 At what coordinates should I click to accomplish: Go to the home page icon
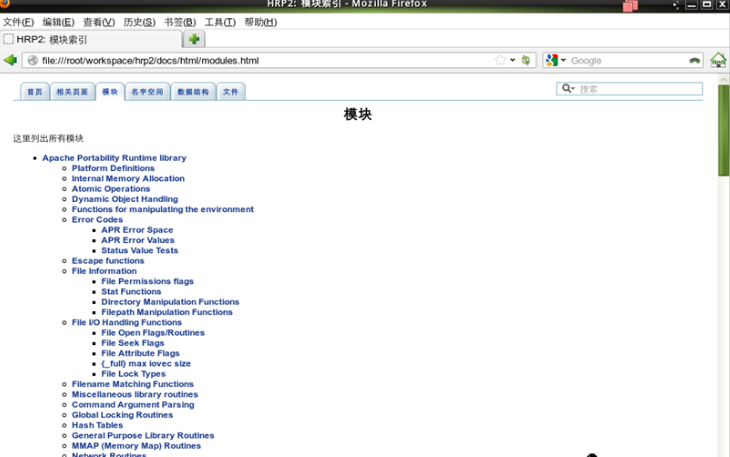coord(718,60)
